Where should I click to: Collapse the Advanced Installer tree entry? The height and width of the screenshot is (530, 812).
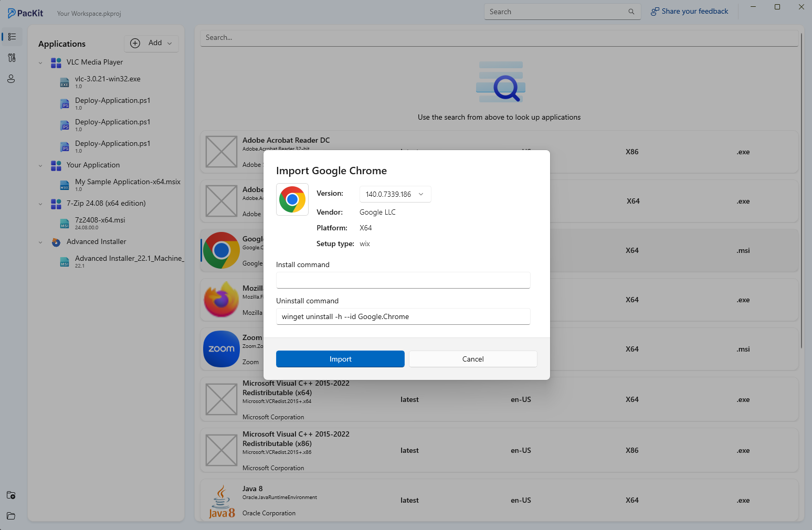tap(41, 241)
